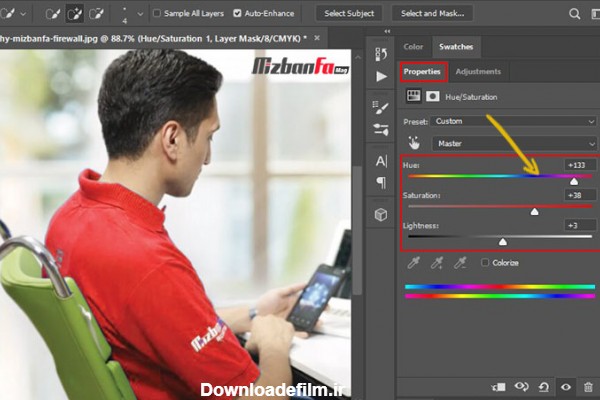Toggle adjustment layer visibility eye icon

566,387
